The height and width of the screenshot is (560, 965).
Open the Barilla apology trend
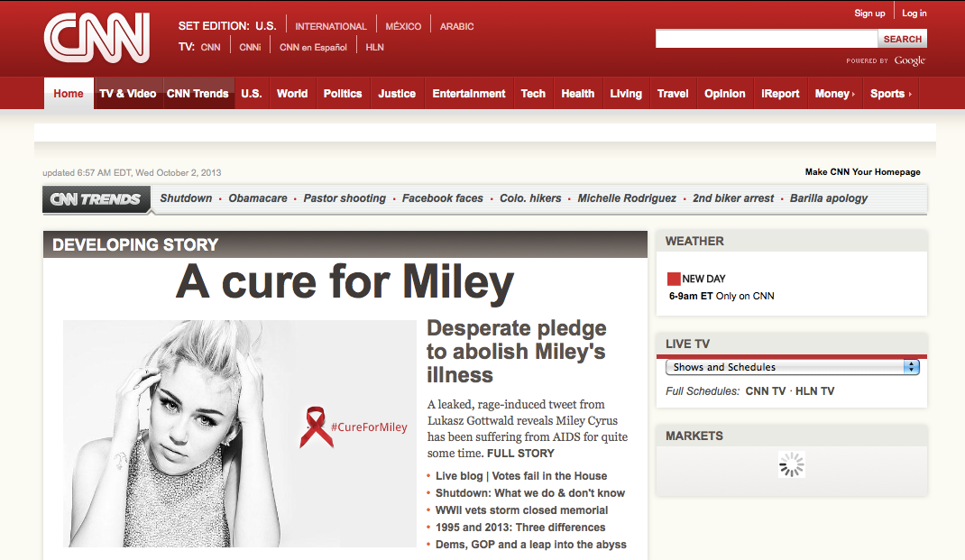[x=829, y=198]
